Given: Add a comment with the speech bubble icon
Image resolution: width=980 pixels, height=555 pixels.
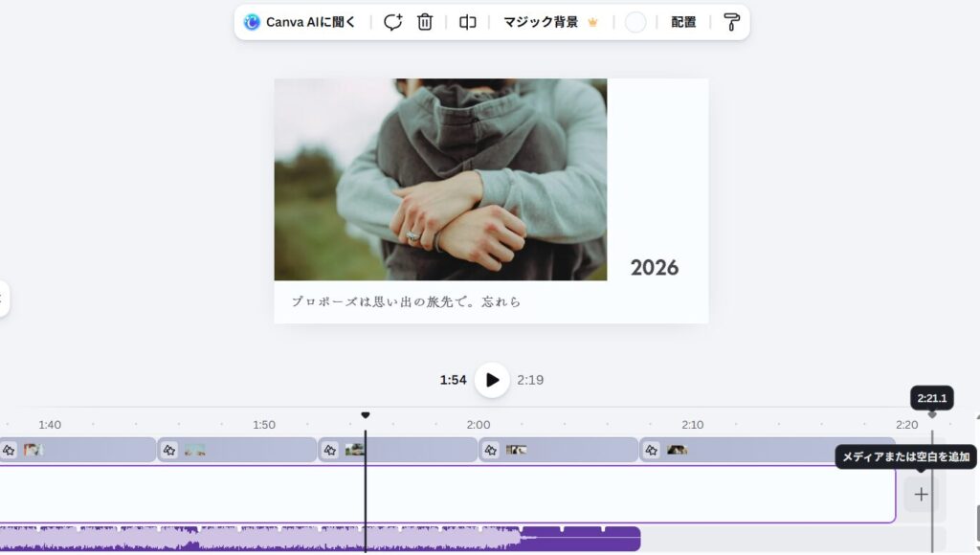Looking at the screenshot, I should [x=392, y=22].
